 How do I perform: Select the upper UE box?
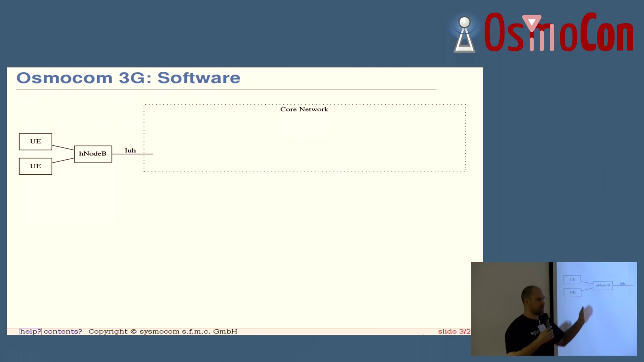pos(36,142)
